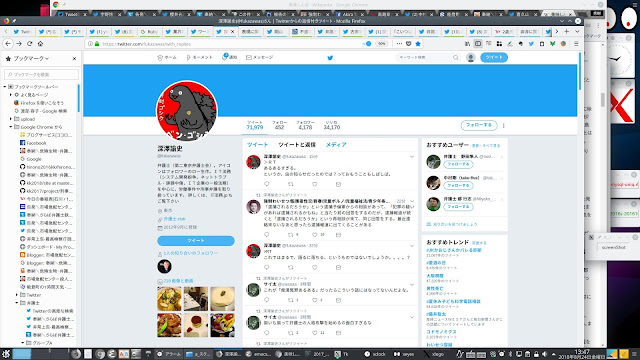View the 71,979 tweets count
Viewport: 640px width, 360px height.
coord(255,125)
